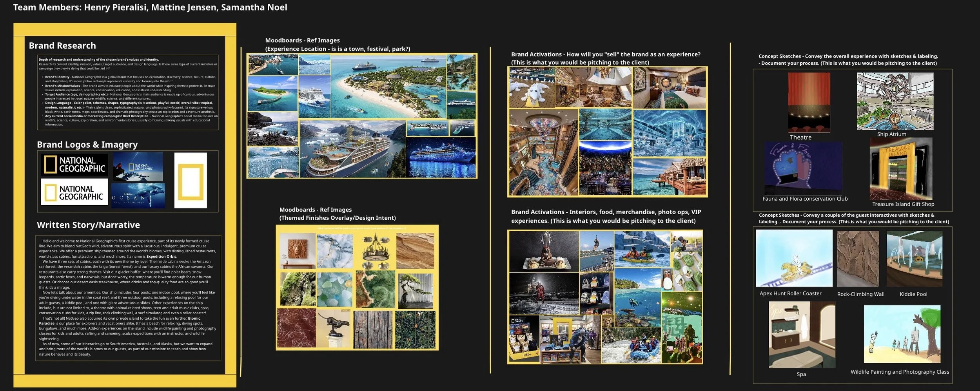Viewport: 980px width, 391px height.
Task: Select the antler chandelier image
Action: pyautogui.click(x=375, y=251)
